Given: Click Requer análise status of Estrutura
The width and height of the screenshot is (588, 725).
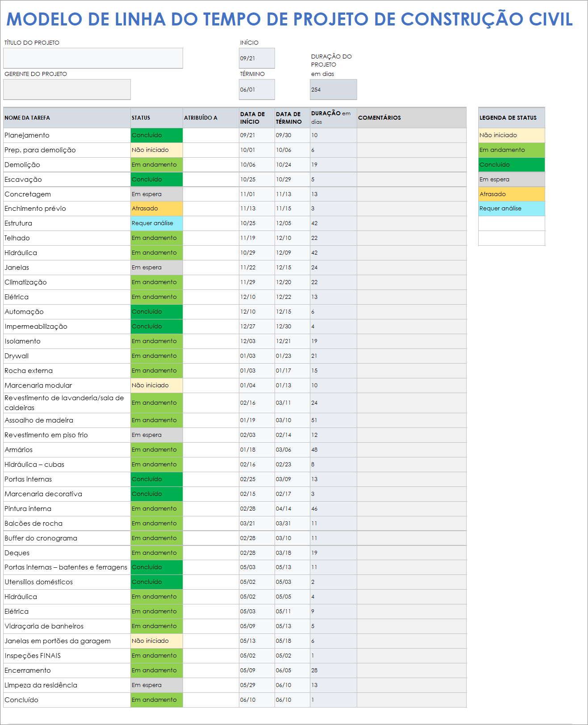Looking at the screenshot, I should [157, 223].
